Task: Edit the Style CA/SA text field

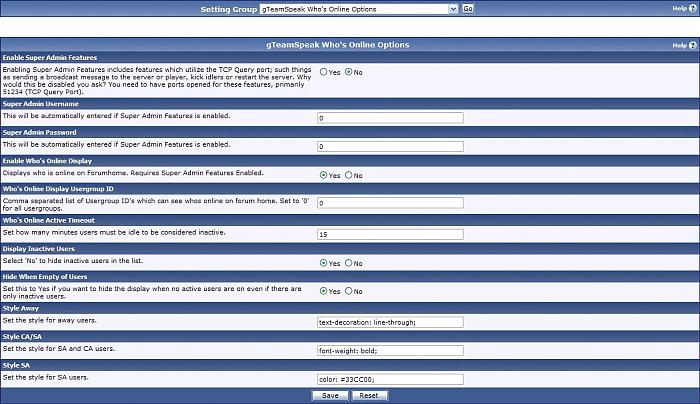Action: point(389,350)
